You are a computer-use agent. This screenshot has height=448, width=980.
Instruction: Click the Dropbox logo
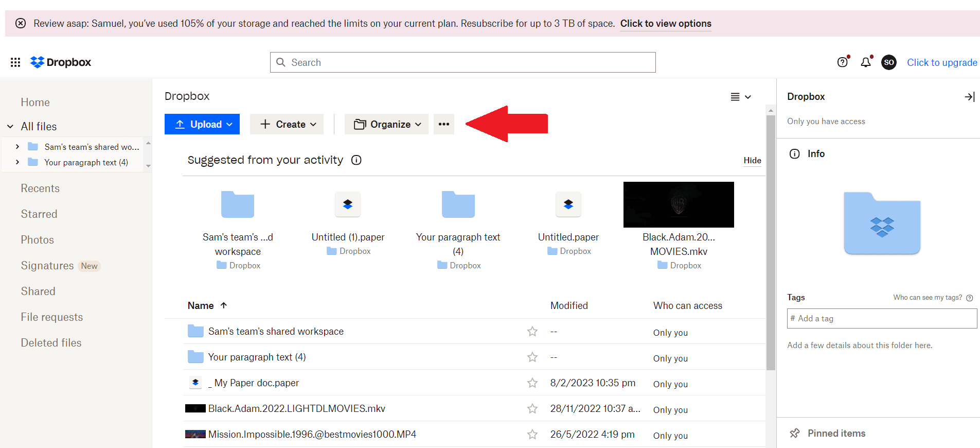coord(61,62)
